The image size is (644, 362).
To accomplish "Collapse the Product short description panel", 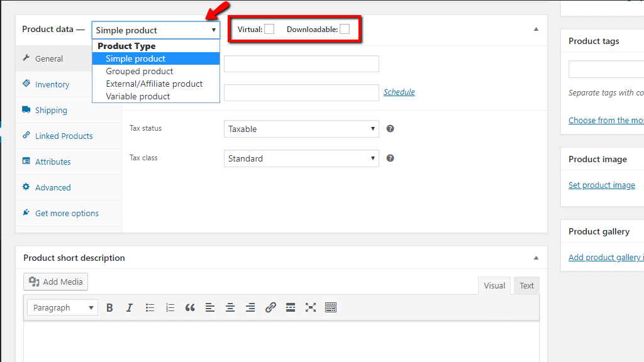I will (x=536, y=258).
